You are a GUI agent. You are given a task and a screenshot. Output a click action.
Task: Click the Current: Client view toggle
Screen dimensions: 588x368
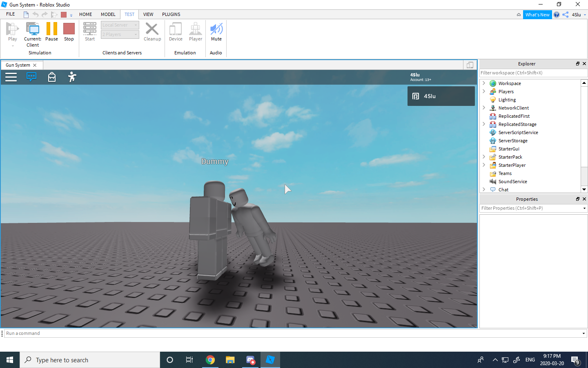tap(33, 34)
